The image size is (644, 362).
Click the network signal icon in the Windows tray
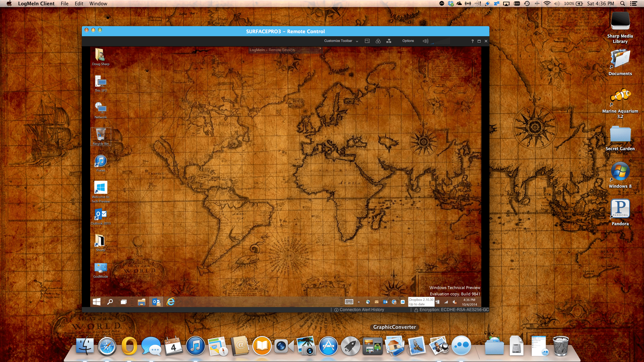[x=446, y=302]
